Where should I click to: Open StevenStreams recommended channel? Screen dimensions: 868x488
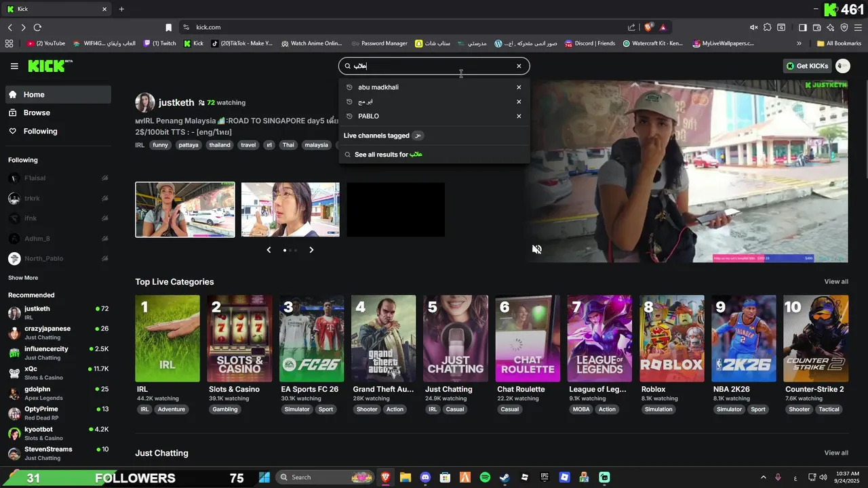click(x=58, y=453)
